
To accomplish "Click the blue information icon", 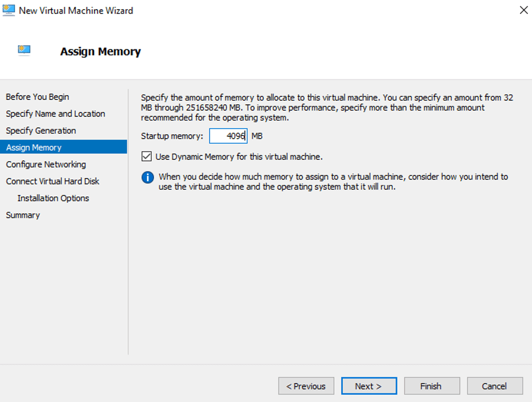I will (x=147, y=177).
